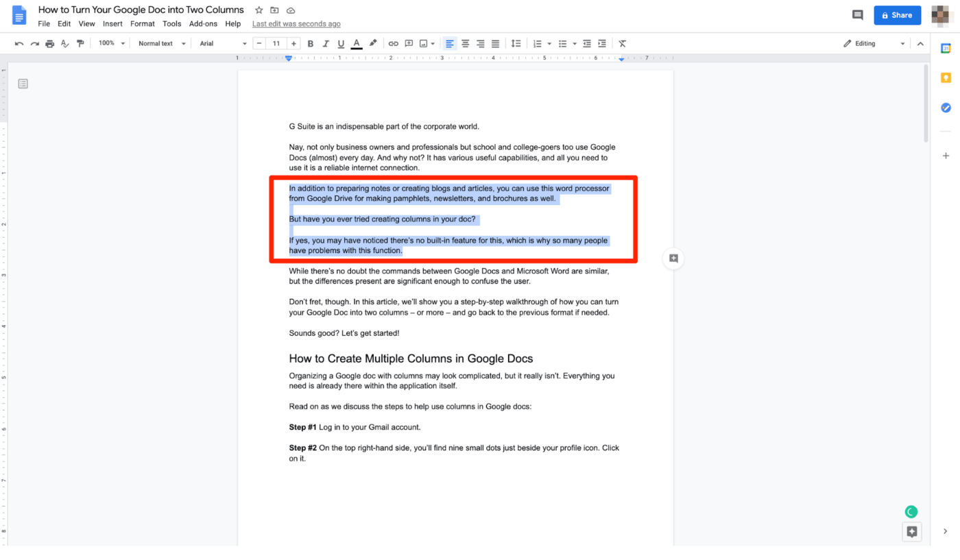
Task: Open 'Last edit was seconds ago' link
Action: click(296, 23)
